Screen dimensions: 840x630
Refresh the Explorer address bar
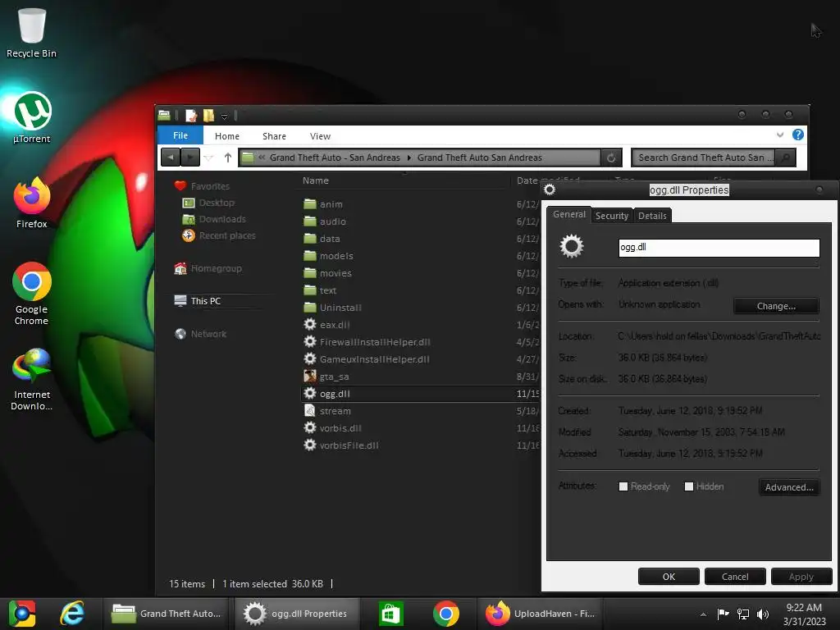coord(611,157)
